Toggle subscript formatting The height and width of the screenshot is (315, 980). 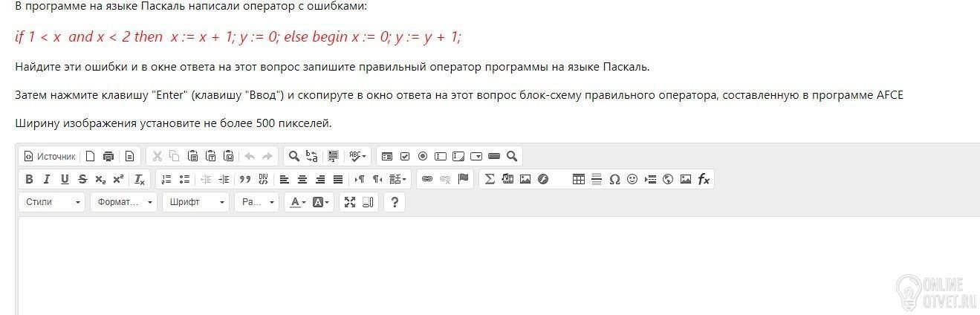(x=100, y=179)
